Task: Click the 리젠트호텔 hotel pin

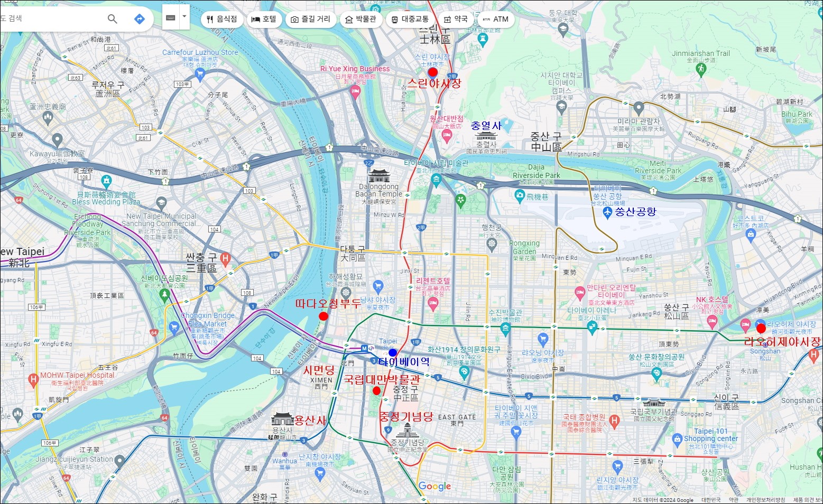Action: coord(433,304)
